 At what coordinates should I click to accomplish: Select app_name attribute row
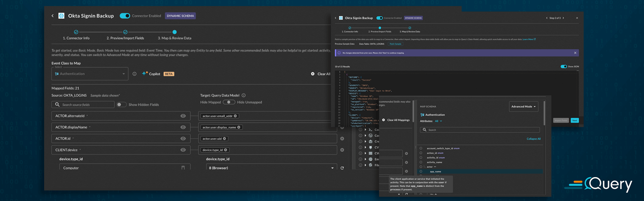481,171
